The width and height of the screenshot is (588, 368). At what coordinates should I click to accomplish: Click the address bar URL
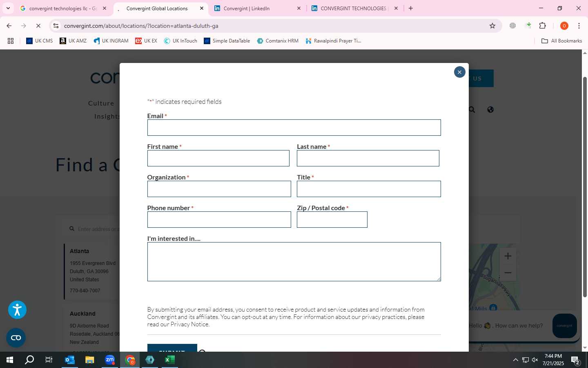point(141,26)
